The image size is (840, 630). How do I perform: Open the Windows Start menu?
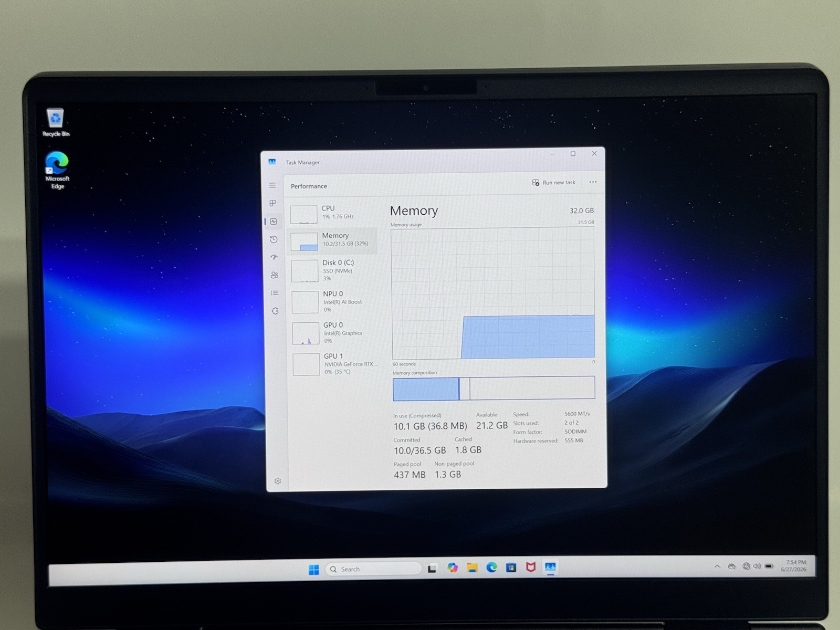tap(313, 570)
